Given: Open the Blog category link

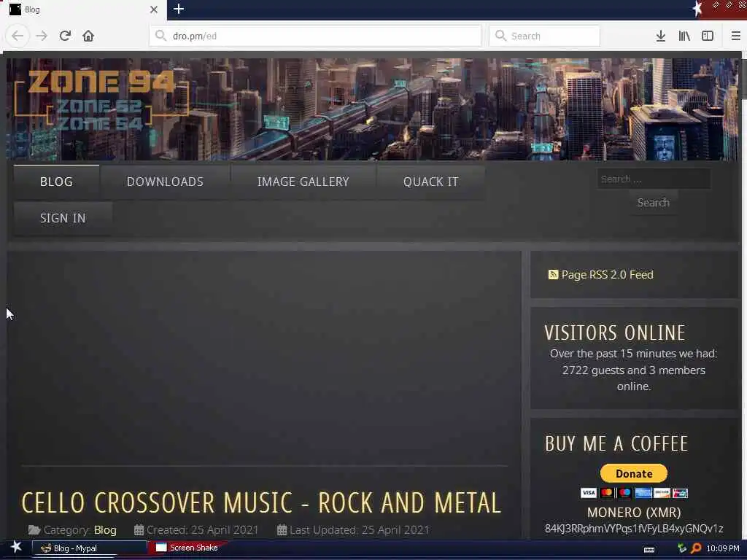Looking at the screenshot, I should pos(105,529).
